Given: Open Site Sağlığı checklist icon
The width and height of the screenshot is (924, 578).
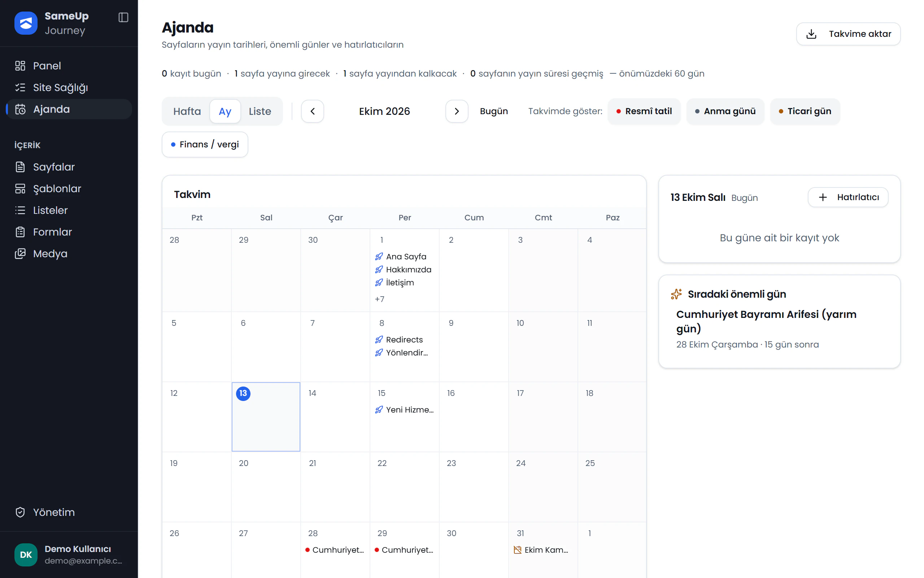Looking at the screenshot, I should [20, 87].
